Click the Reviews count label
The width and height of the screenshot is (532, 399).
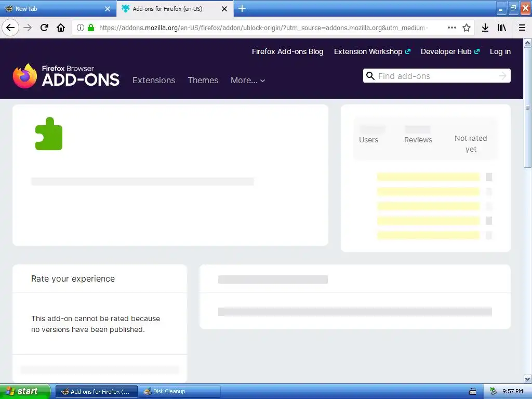click(x=418, y=140)
